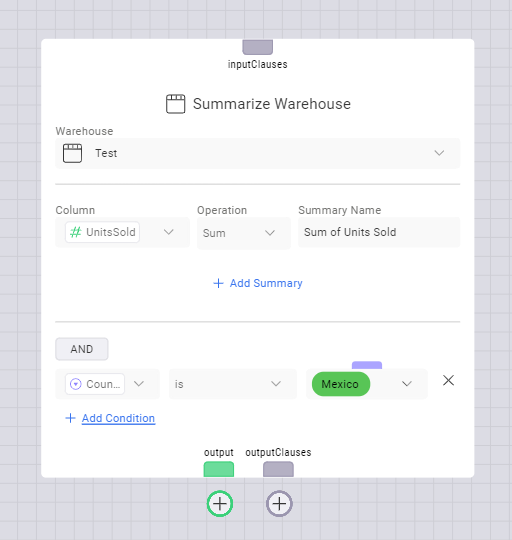Screen dimensions: 512x540
Task: Click the outputClauses label
Action: click(278, 452)
